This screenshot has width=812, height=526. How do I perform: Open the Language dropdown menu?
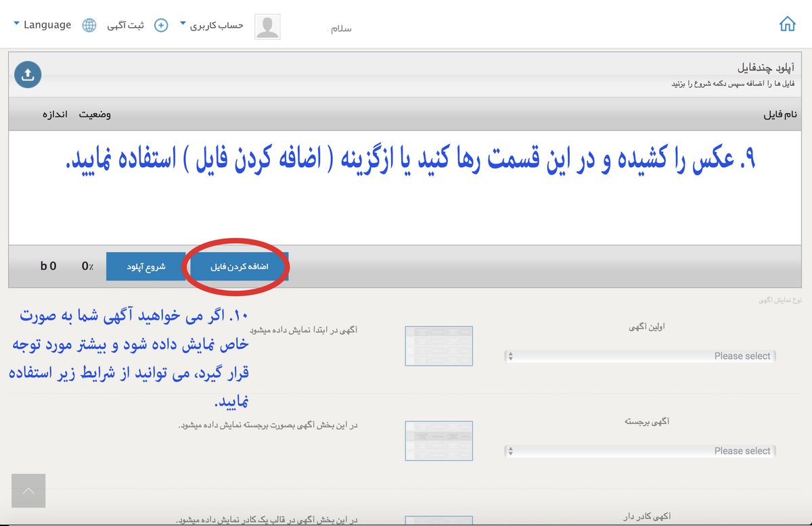click(42, 25)
